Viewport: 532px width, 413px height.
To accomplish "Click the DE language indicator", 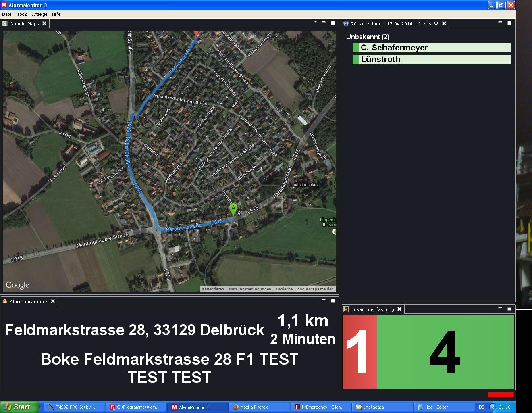I will coord(481,407).
